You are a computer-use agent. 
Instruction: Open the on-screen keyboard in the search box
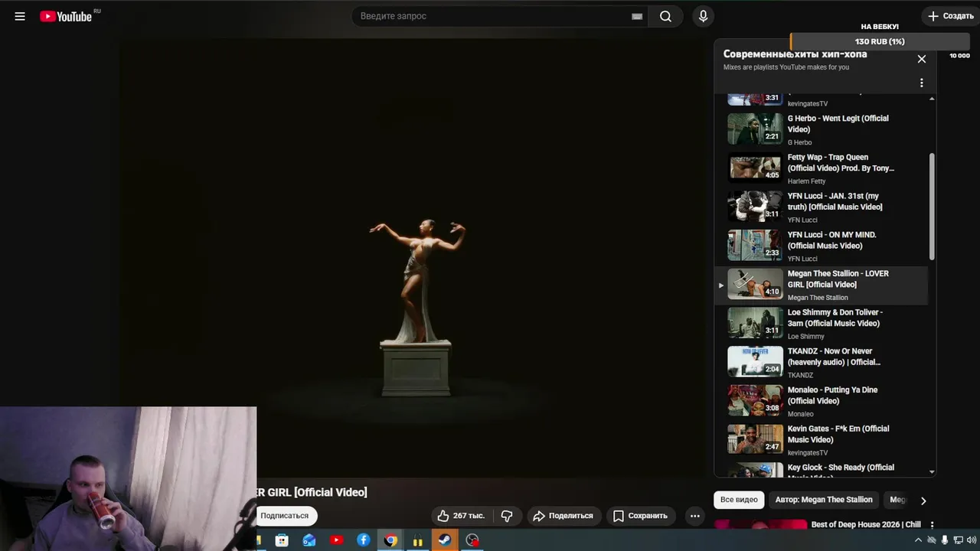(637, 16)
